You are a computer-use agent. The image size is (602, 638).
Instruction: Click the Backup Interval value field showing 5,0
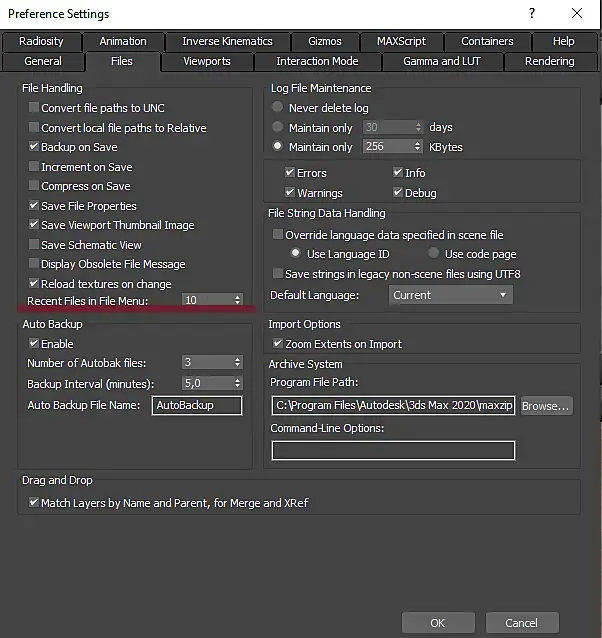coord(207,383)
